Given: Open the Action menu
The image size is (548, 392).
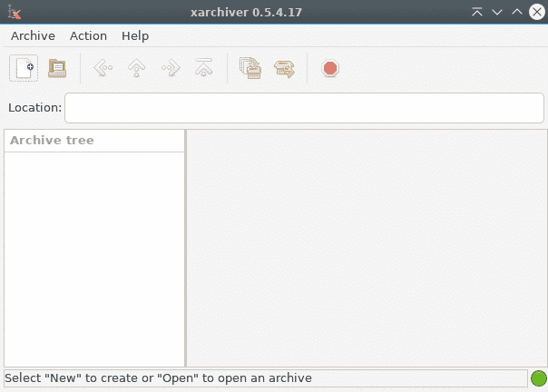Looking at the screenshot, I should pos(88,36).
